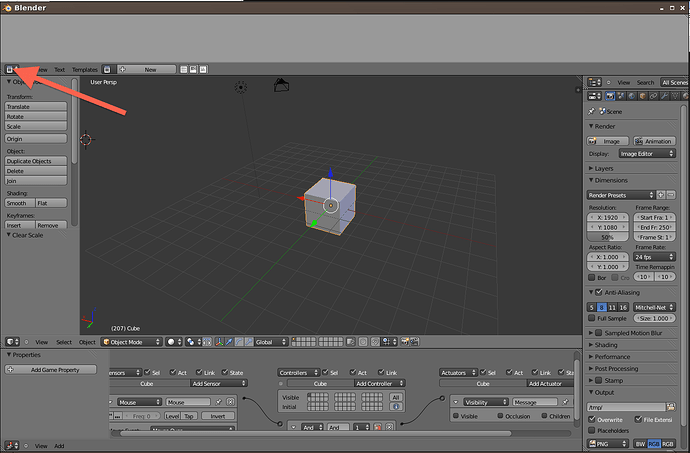Open the Add Sensor dropdown

219,383
